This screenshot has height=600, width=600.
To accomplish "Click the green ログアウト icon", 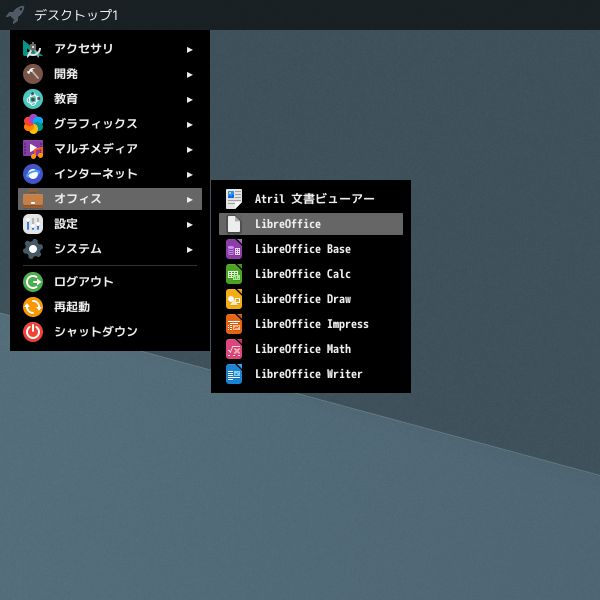I will click(x=33, y=282).
